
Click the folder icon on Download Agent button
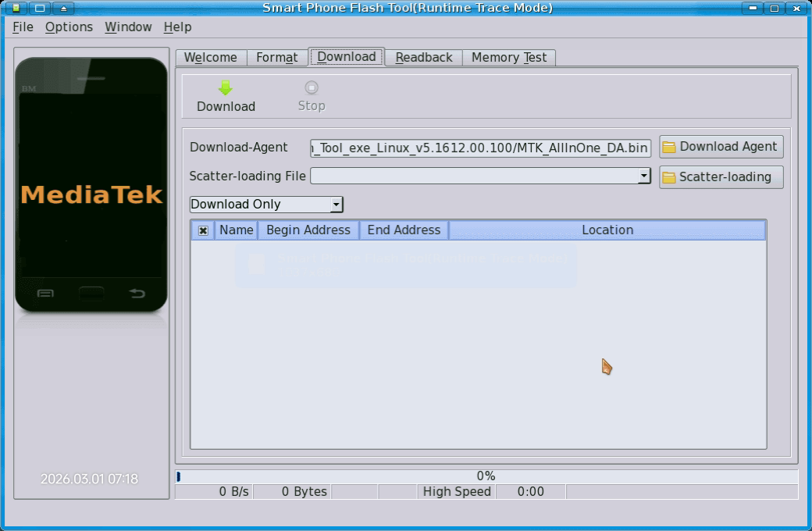[669, 148]
